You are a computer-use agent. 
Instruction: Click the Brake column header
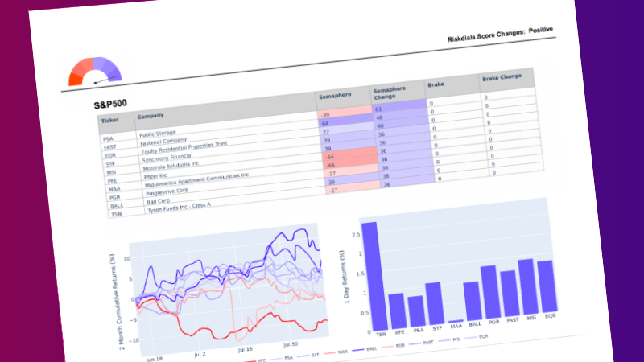coord(436,84)
